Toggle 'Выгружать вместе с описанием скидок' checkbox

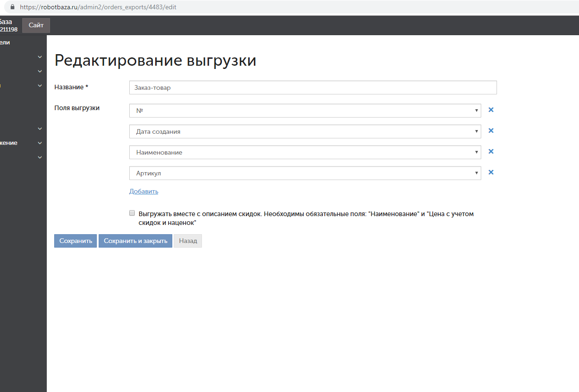tap(132, 213)
